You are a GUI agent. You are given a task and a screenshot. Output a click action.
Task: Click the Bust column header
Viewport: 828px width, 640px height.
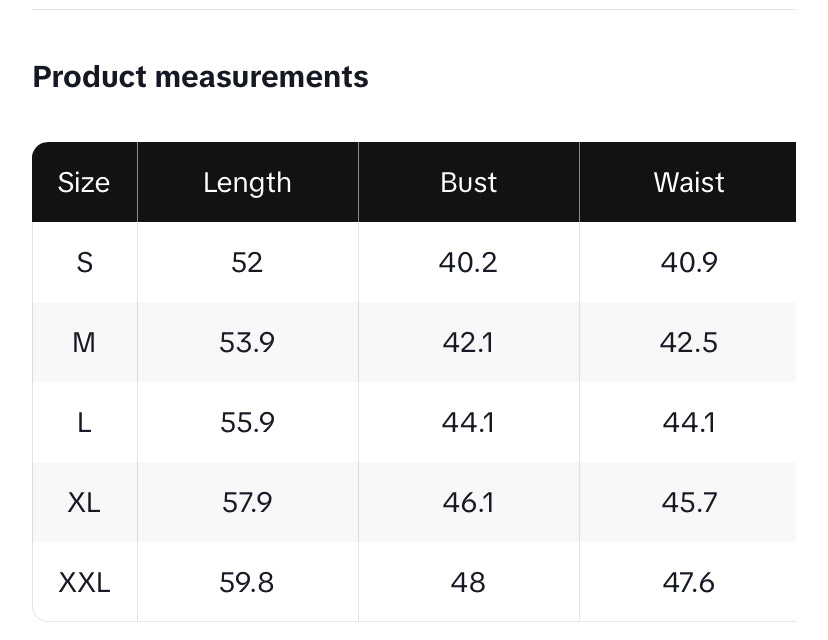(468, 182)
